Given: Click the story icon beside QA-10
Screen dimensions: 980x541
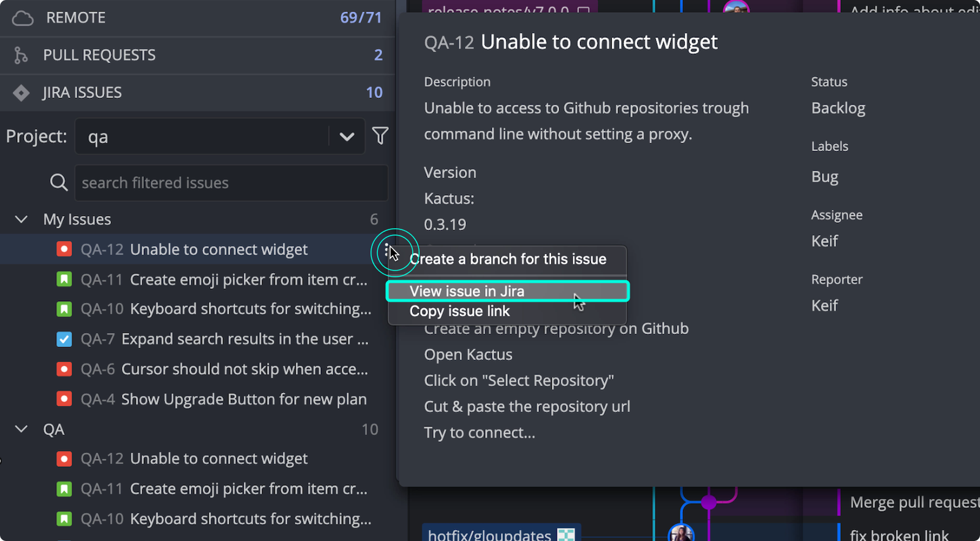Looking at the screenshot, I should pyautogui.click(x=64, y=309).
